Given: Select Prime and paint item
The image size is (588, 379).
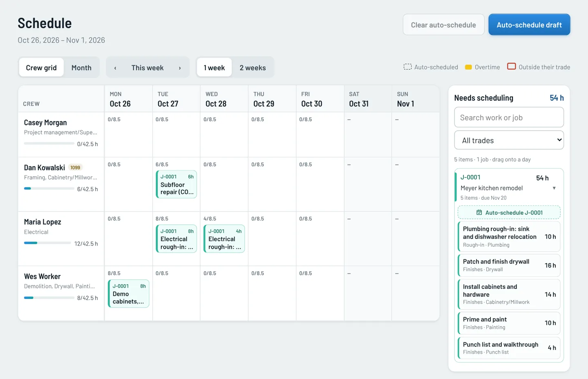Looking at the screenshot, I should tap(509, 323).
